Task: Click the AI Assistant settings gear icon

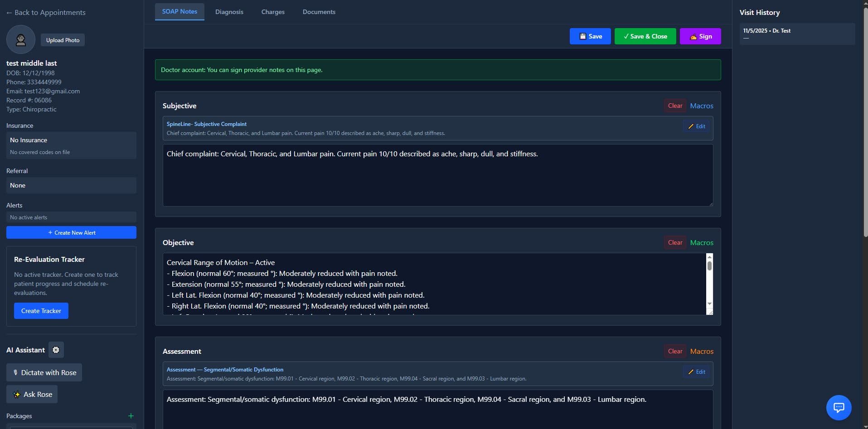Action: click(56, 350)
